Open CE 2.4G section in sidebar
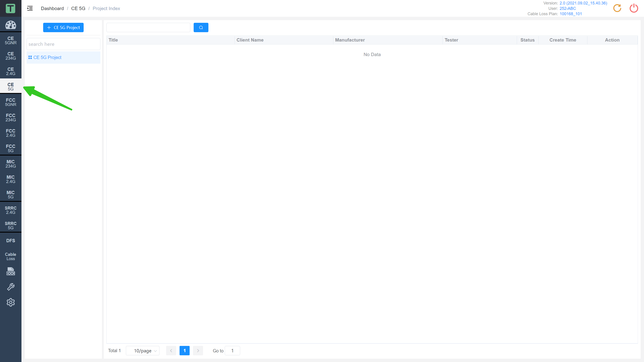The width and height of the screenshot is (644, 362). pos(11,71)
